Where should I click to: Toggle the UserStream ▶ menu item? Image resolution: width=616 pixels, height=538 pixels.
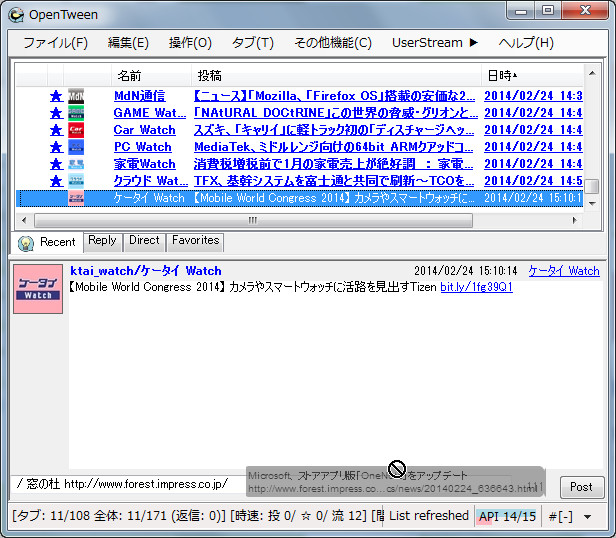tap(434, 42)
